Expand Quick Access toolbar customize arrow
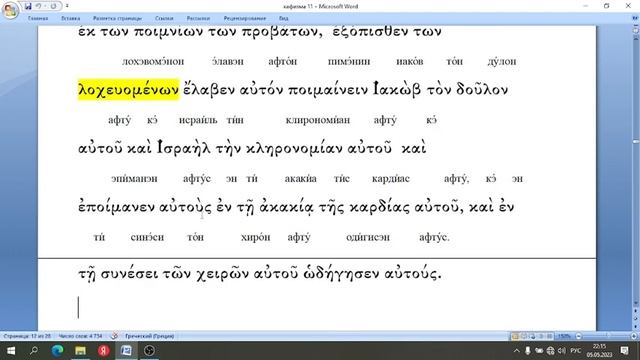 [67, 6]
